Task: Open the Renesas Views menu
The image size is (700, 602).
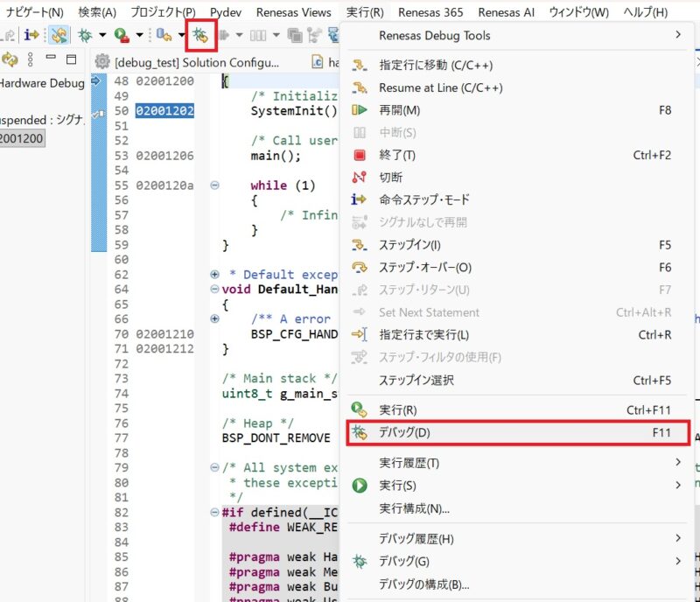Action: (294, 12)
